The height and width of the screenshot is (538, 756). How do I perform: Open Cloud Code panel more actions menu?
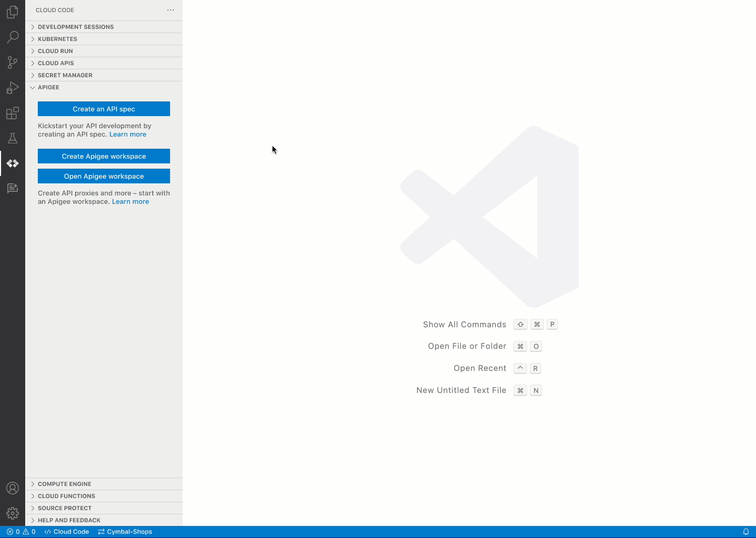pos(171,10)
